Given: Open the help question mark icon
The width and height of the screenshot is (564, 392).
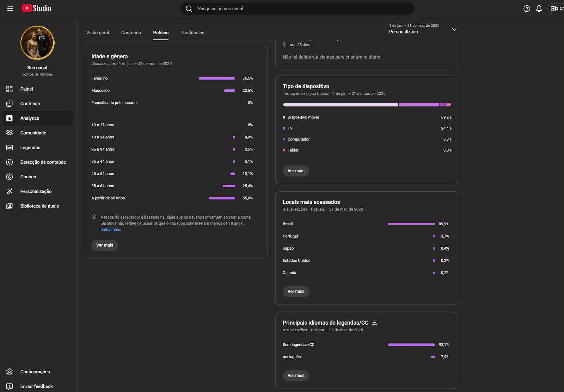Looking at the screenshot, I should (527, 8).
